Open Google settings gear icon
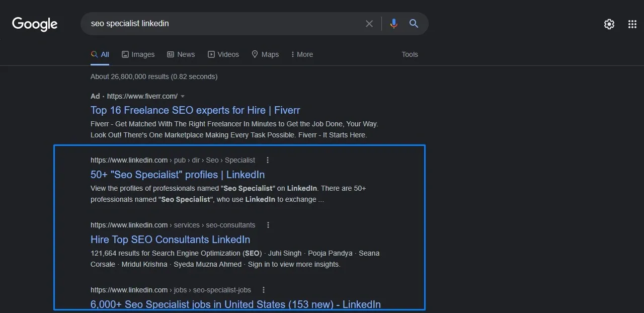The height and width of the screenshot is (313, 644). (609, 24)
